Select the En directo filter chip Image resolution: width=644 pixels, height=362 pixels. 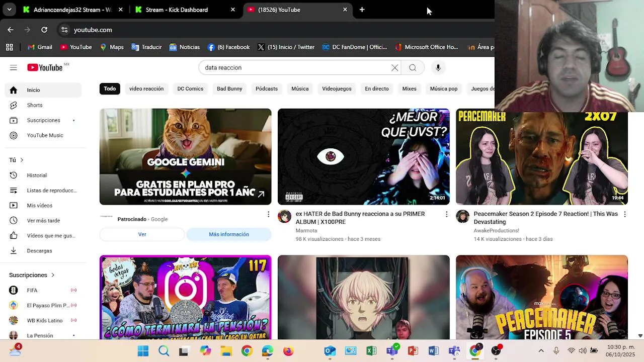coord(377,88)
